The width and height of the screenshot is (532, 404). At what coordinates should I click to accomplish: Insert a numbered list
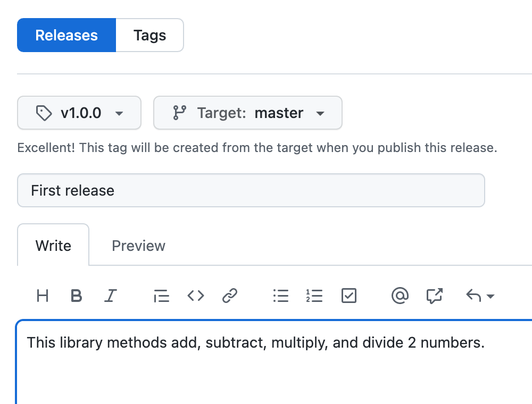[x=314, y=296]
